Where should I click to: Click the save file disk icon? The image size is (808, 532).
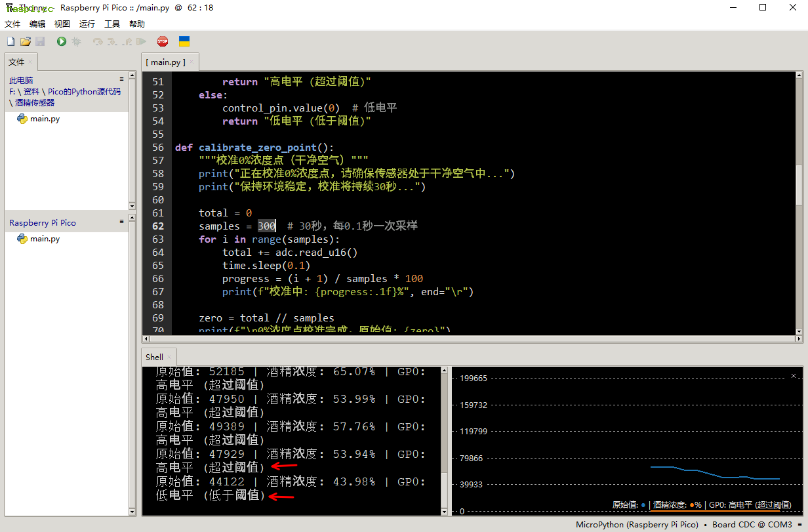[x=40, y=41]
